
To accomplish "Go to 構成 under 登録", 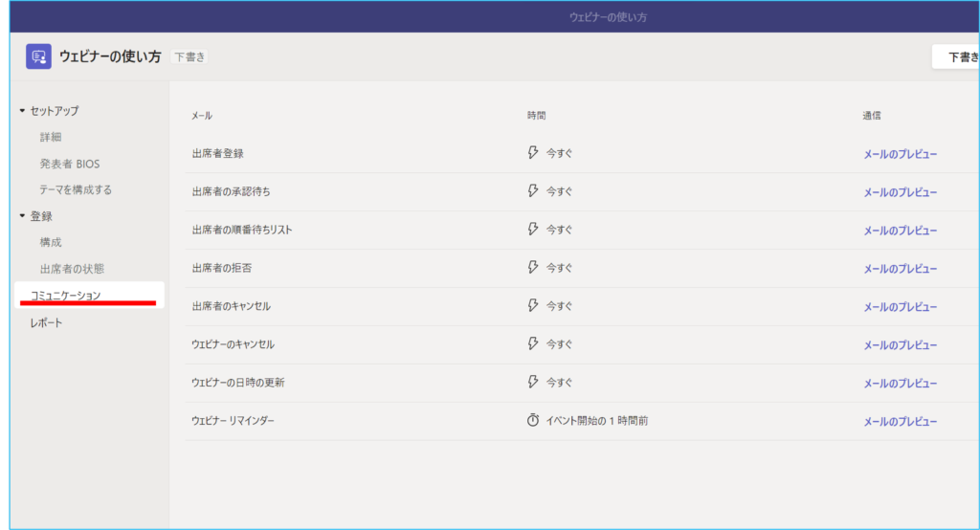I will pyautogui.click(x=51, y=243).
